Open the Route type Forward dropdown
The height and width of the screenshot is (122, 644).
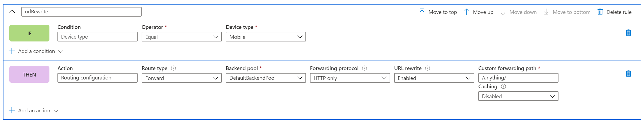(182, 78)
